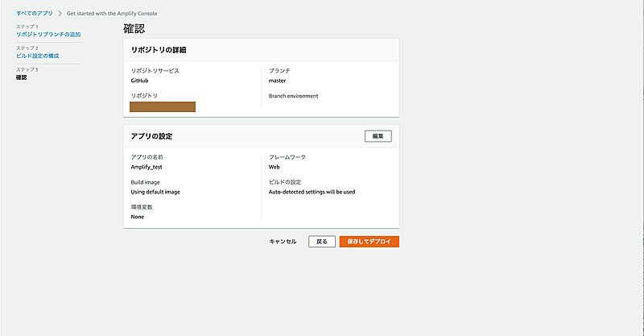
Task: Select 'Get started with the Amplify Console' breadcrumb
Action: (112, 13)
